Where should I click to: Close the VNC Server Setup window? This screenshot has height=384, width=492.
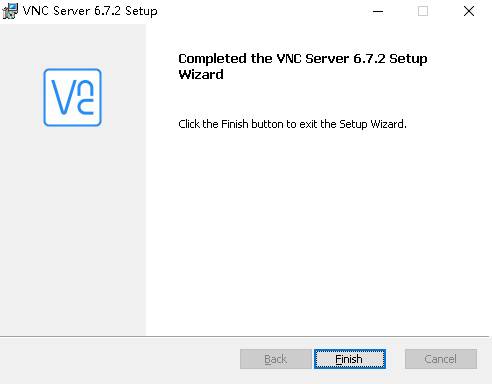(x=469, y=11)
